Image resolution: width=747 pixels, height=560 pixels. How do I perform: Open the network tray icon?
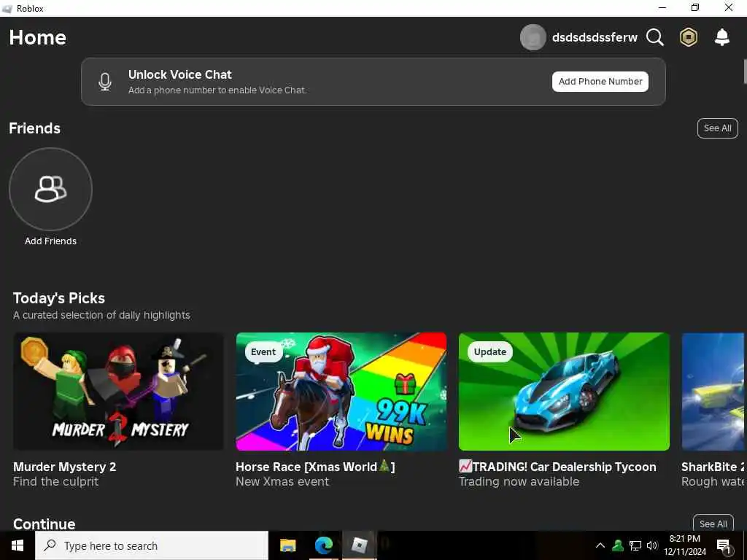(x=635, y=545)
